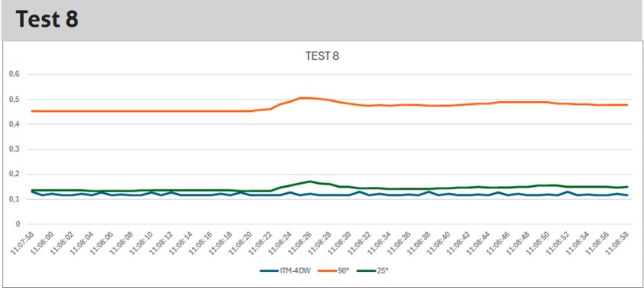Click the green 25° line peak near 11:08:26

point(309,182)
